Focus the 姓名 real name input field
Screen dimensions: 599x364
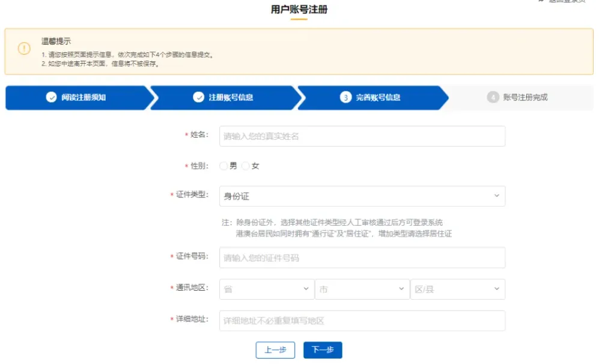[362, 136]
